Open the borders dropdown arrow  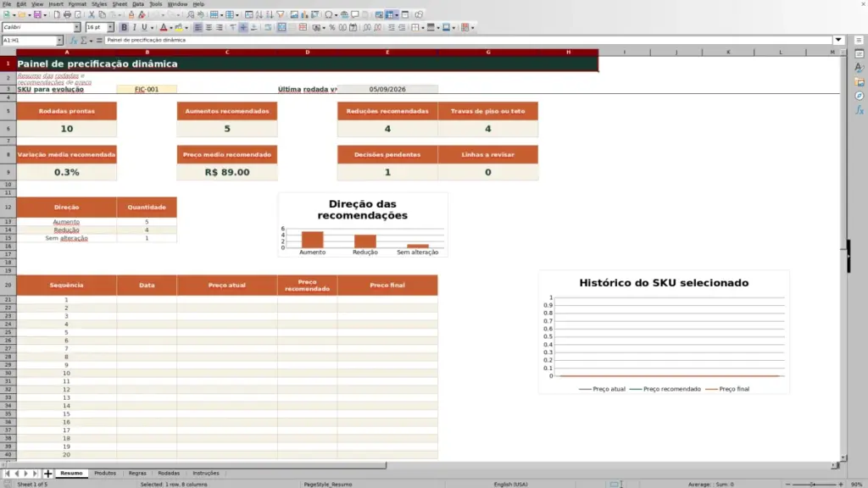[422, 27]
